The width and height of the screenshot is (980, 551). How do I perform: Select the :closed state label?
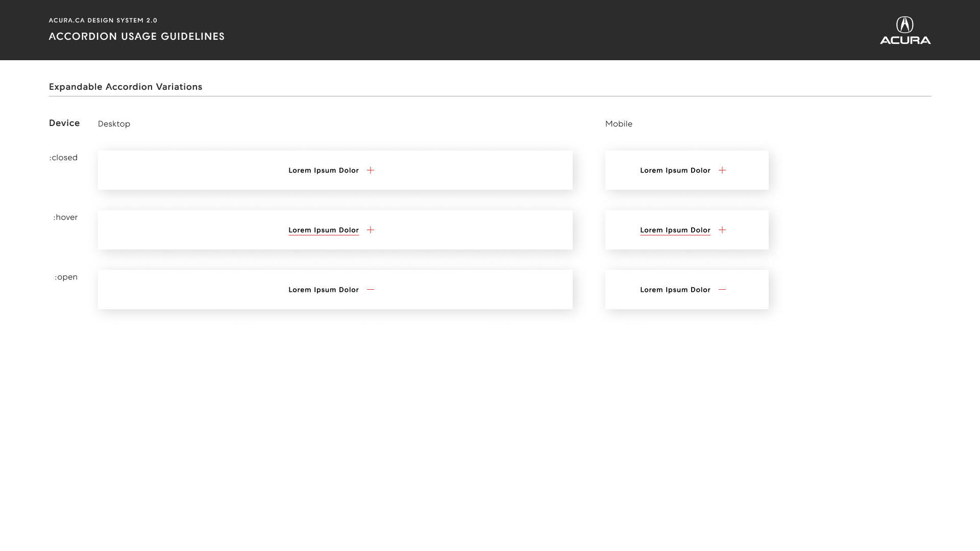pos(63,158)
